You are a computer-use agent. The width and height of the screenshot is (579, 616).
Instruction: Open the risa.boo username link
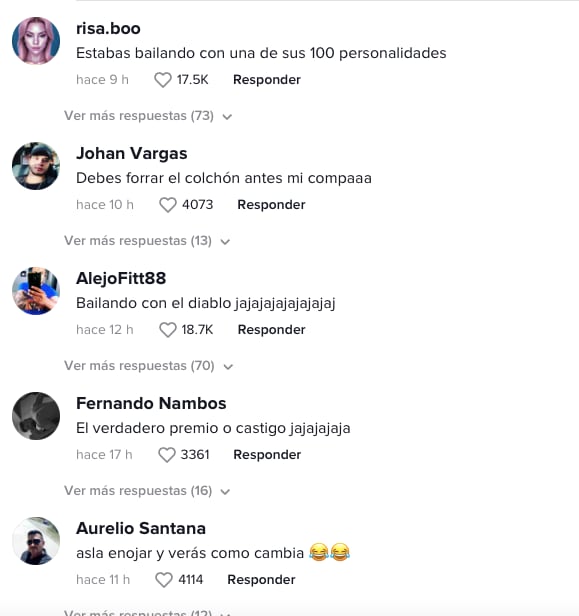pyautogui.click(x=108, y=29)
